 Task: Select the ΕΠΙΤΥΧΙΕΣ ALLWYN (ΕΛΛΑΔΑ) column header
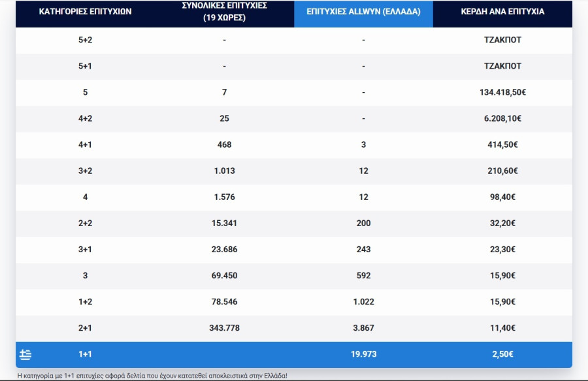(363, 12)
